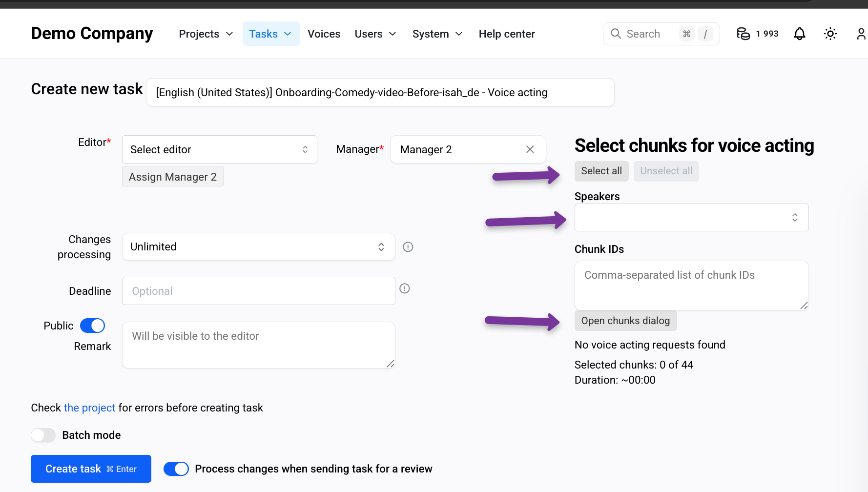This screenshot has height=492, width=868.
Task: Open 'the project' link
Action: tap(89, 408)
